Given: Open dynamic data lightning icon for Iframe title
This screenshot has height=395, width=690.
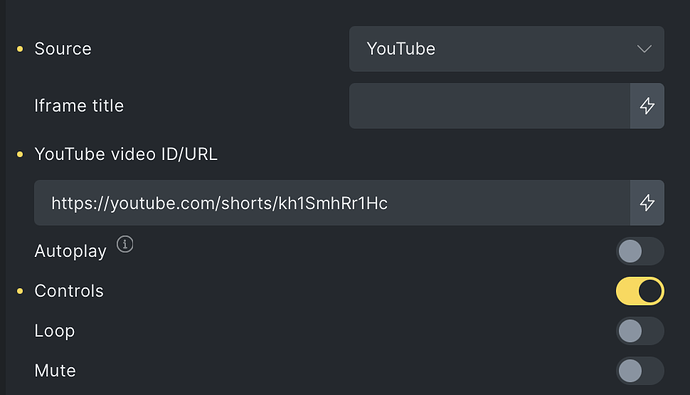Looking at the screenshot, I should click(x=647, y=106).
